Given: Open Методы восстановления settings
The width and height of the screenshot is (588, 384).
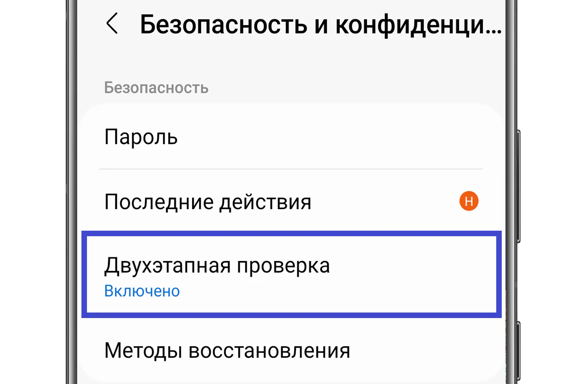Looking at the screenshot, I should (227, 351).
